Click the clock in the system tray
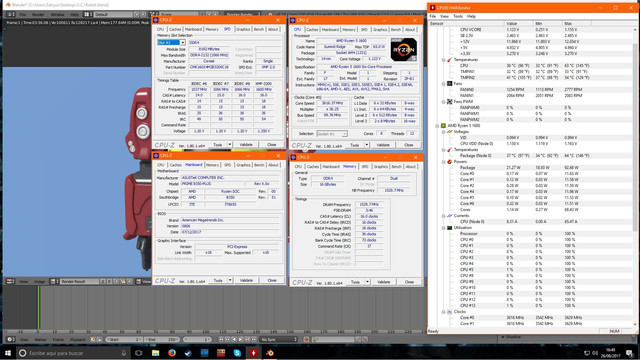The height and width of the screenshot is (360, 640). click(611, 353)
